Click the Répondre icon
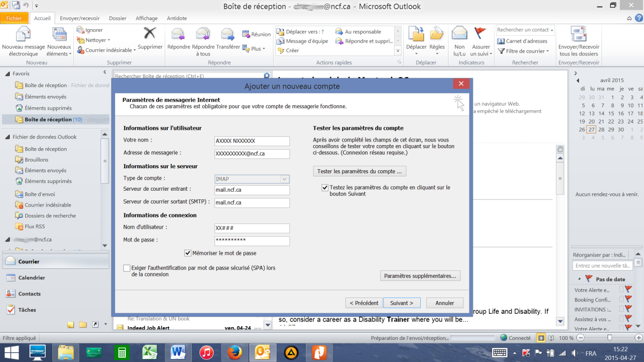 tap(179, 34)
